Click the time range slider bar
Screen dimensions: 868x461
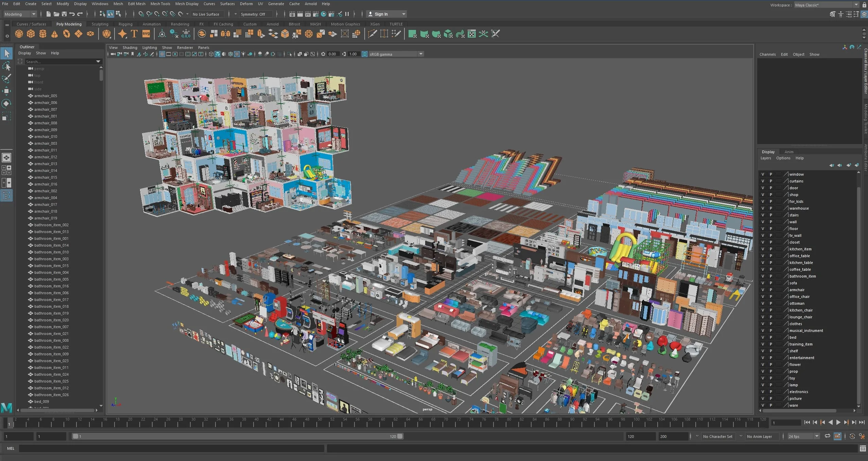[x=238, y=436]
